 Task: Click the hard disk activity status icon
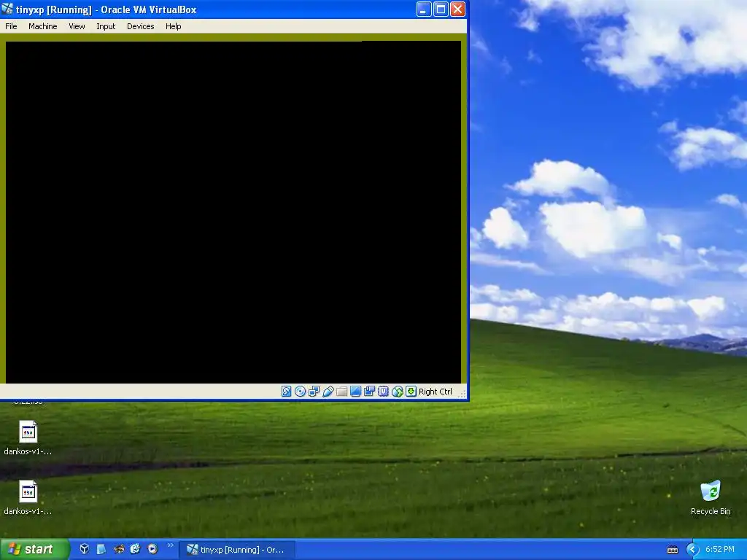click(286, 392)
